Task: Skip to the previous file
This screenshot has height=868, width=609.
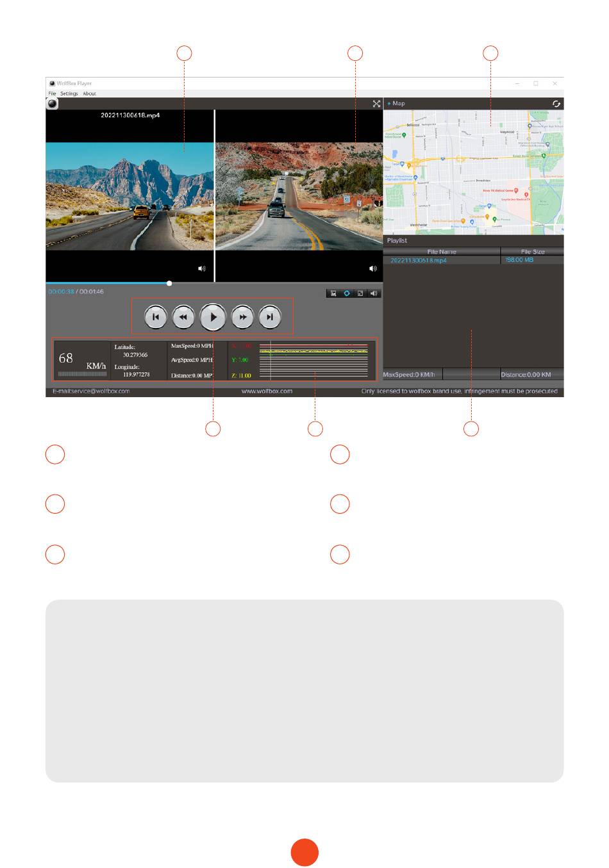Action: [x=156, y=317]
